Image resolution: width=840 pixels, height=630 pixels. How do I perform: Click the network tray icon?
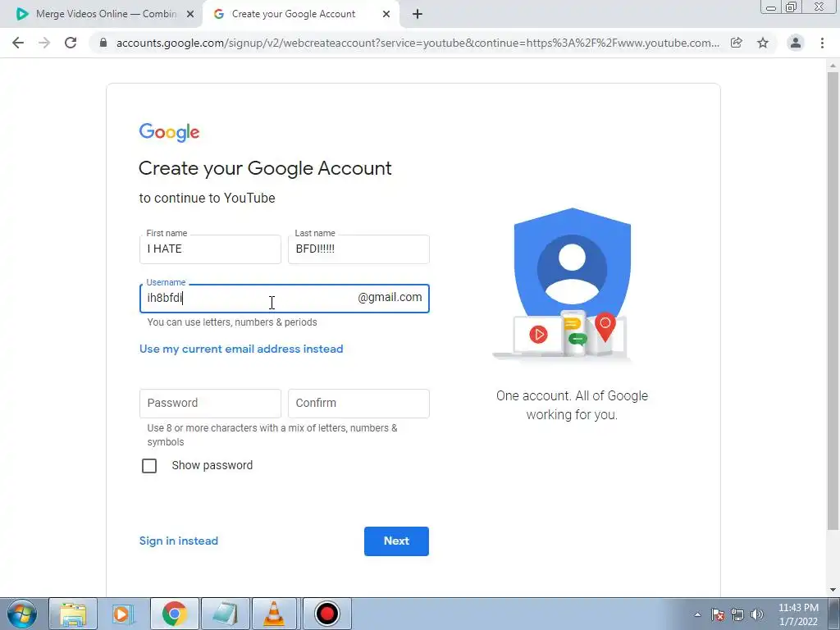click(737, 614)
